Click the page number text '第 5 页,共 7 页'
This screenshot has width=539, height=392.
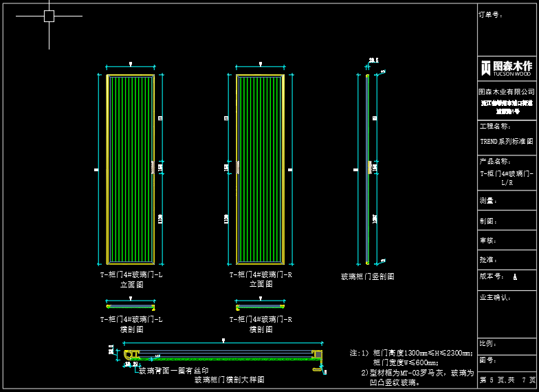point(507,380)
